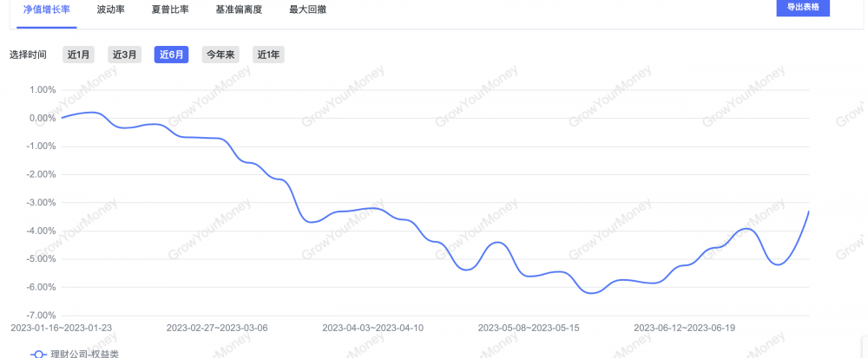
Task: Switch time range to 近1年
Action: (268, 55)
